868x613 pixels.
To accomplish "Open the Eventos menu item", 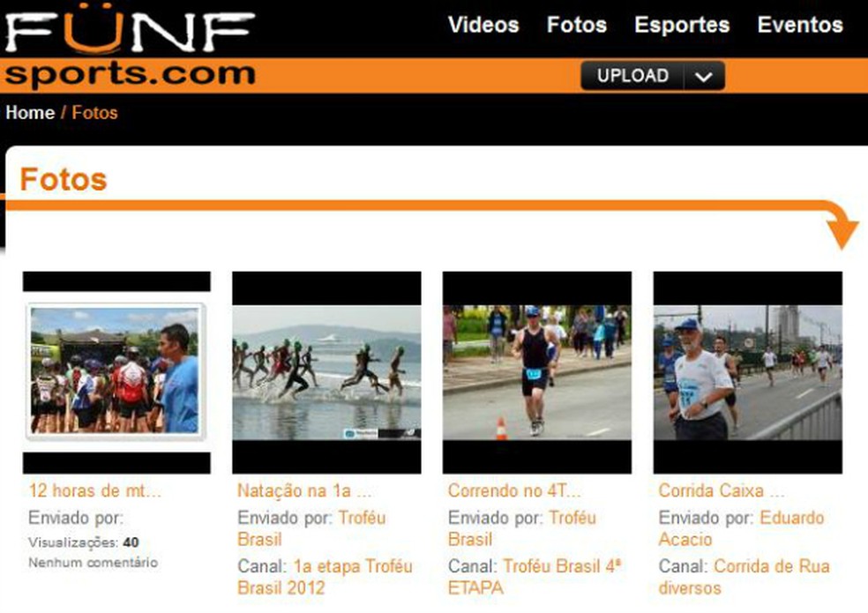I will tap(799, 26).
